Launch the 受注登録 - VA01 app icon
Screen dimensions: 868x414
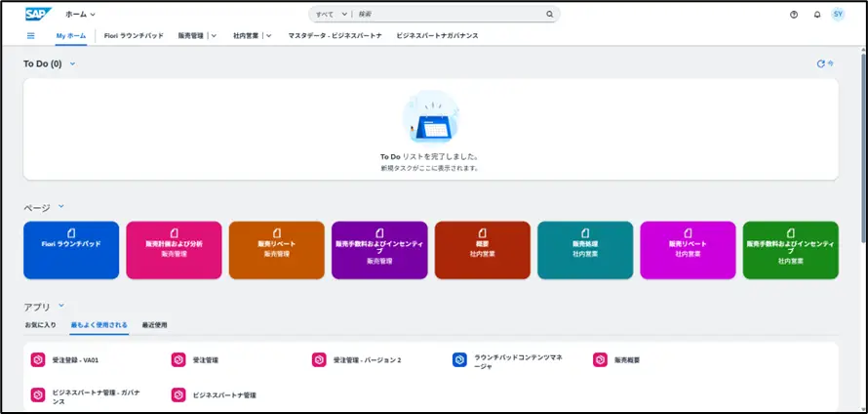coord(38,360)
